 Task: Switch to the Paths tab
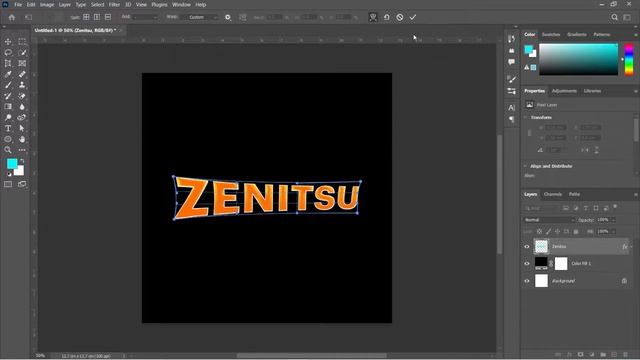click(574, 194)
